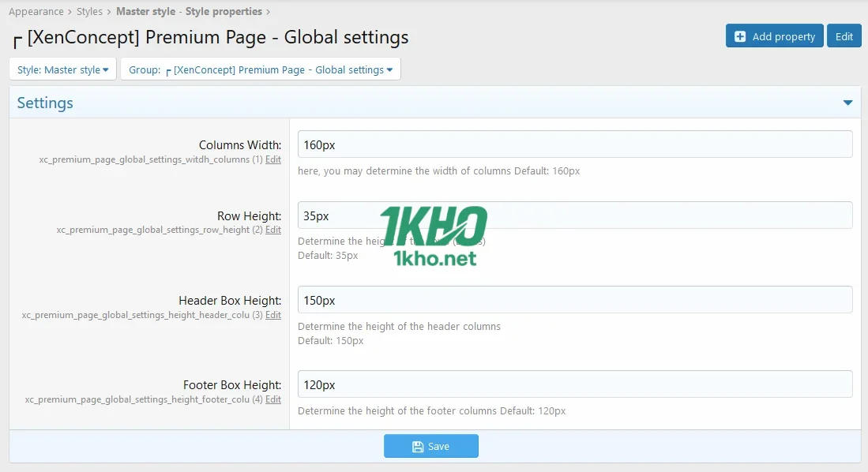Click the save disk icon on Save button

coord(417,445)
